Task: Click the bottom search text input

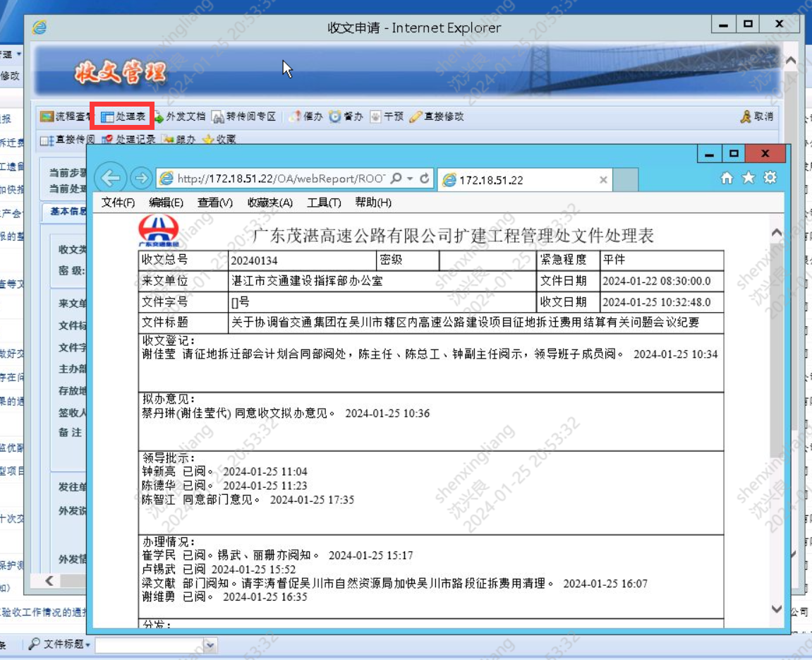Action: (x=150, y=645)
